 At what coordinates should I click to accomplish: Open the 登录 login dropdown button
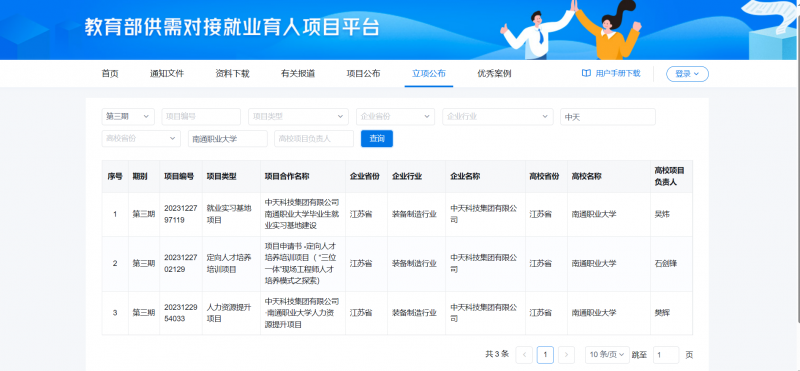[x=687, y=74]
